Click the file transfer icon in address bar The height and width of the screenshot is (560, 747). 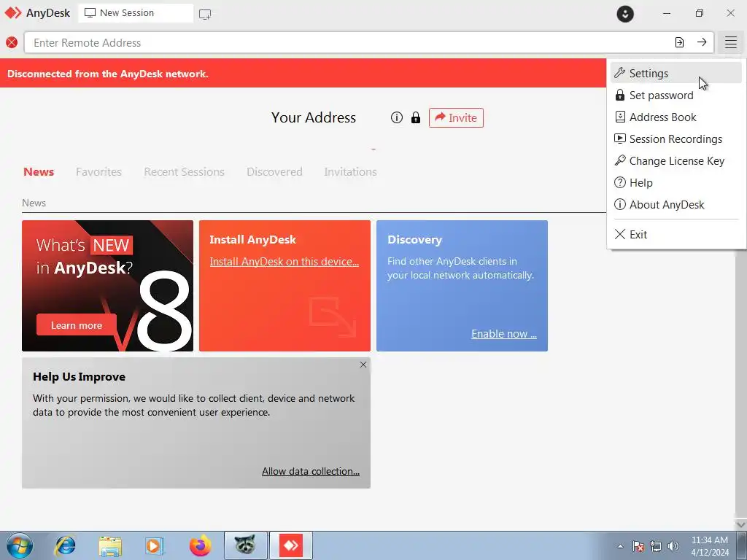[x=679, y=42]
